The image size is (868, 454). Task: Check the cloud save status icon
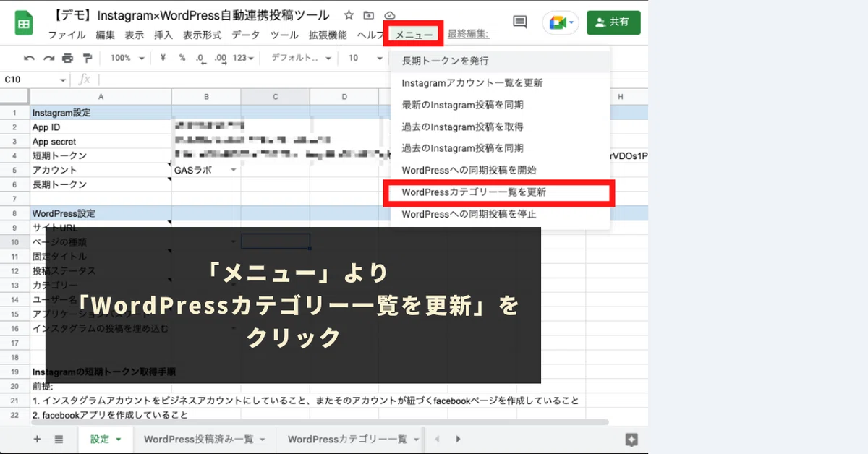tap(390, 15)
